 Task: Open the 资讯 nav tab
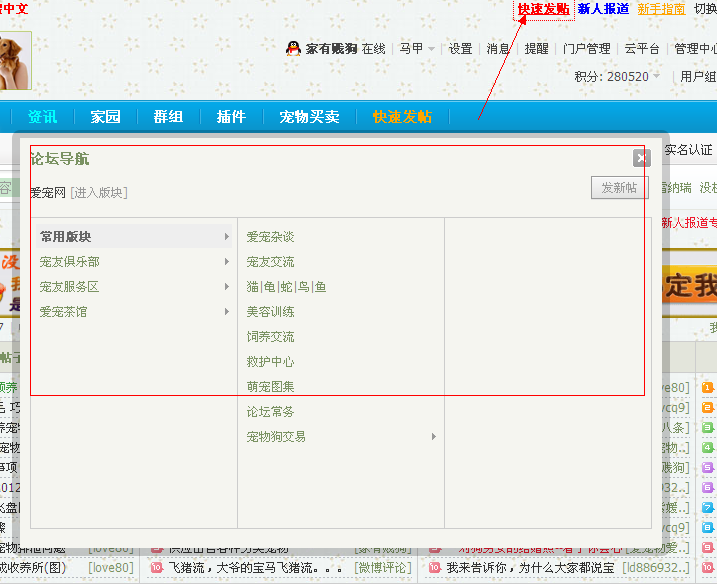[x=43, y=117]
